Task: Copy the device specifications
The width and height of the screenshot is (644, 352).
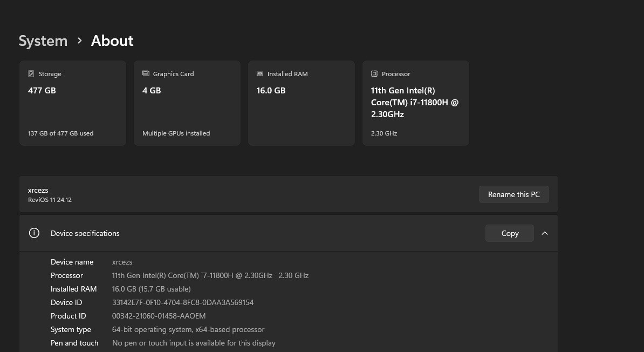Action: coord(510,233)
